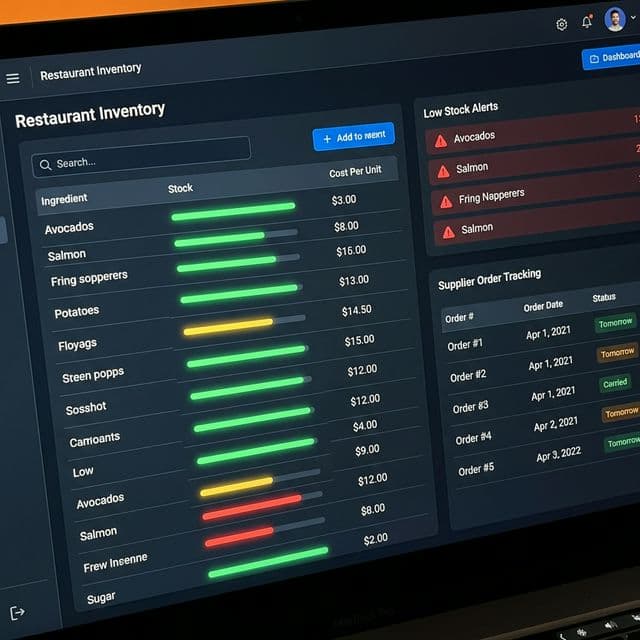
Task: Open Order #5 in supplier tracking
Action: click(x=476, y=469)
